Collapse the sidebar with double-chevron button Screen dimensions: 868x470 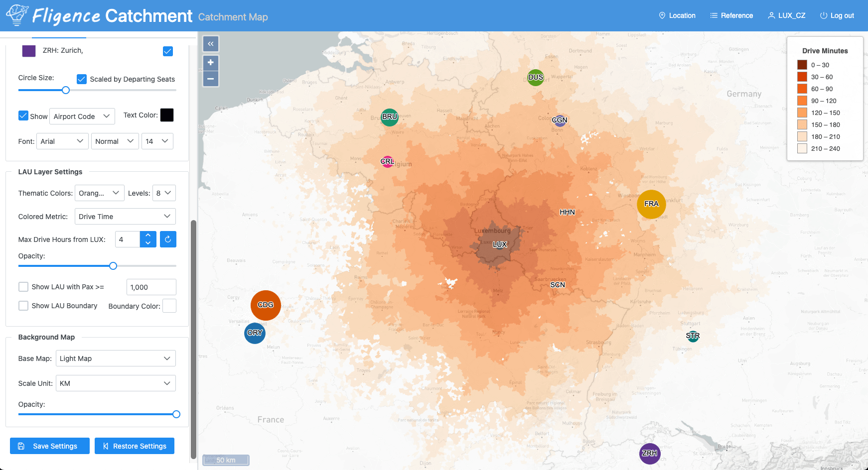[210, 44]
